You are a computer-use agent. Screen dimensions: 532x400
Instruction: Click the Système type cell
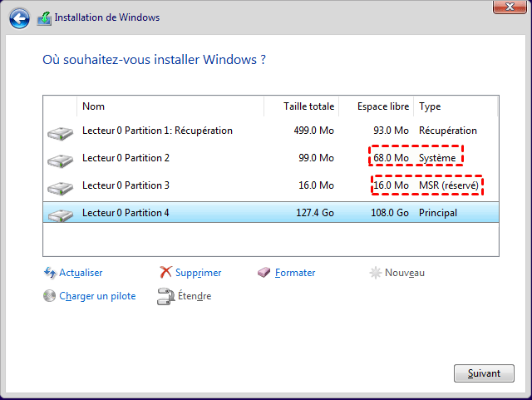pos(437,158)
